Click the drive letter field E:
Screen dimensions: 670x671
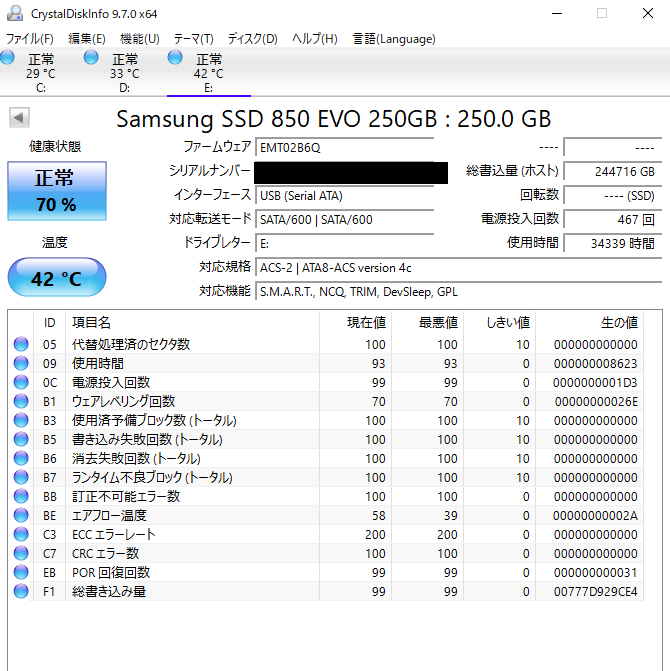pyautogui.click(x=345, y=243)
